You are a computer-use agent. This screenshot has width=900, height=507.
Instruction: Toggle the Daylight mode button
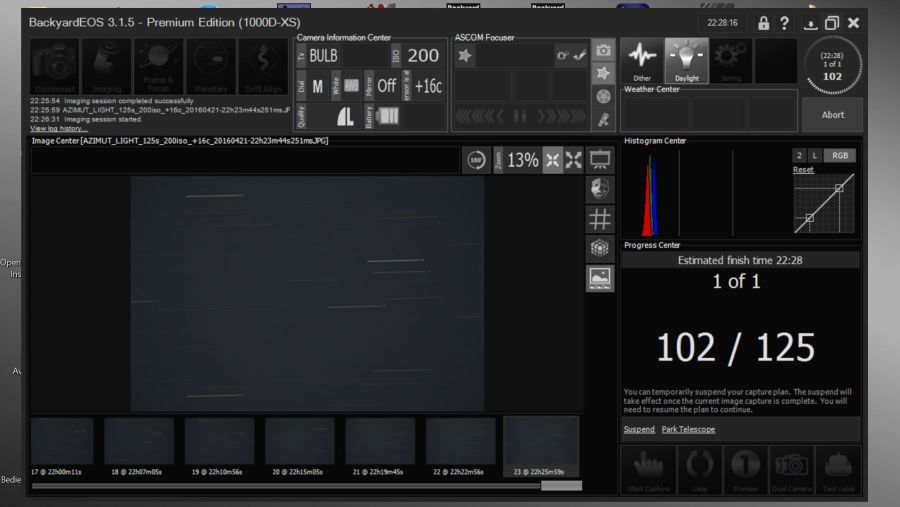point(686,60)
